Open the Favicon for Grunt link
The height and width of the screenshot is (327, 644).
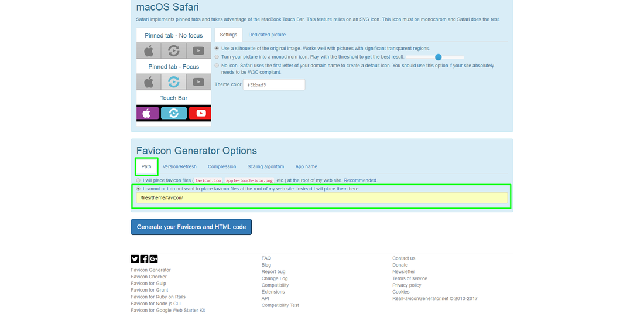pos(149,291)
